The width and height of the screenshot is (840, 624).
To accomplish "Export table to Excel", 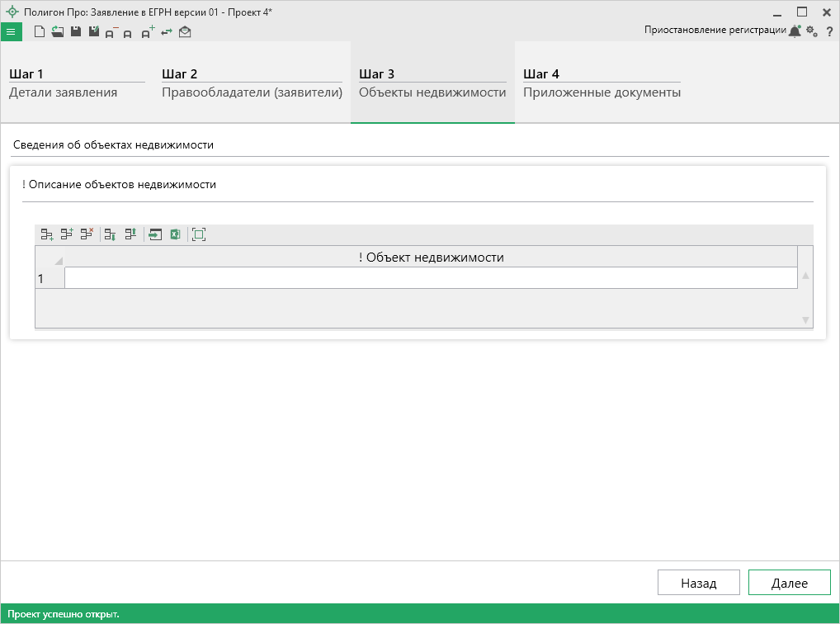I will pyautogui.click(x=175, y=234).
